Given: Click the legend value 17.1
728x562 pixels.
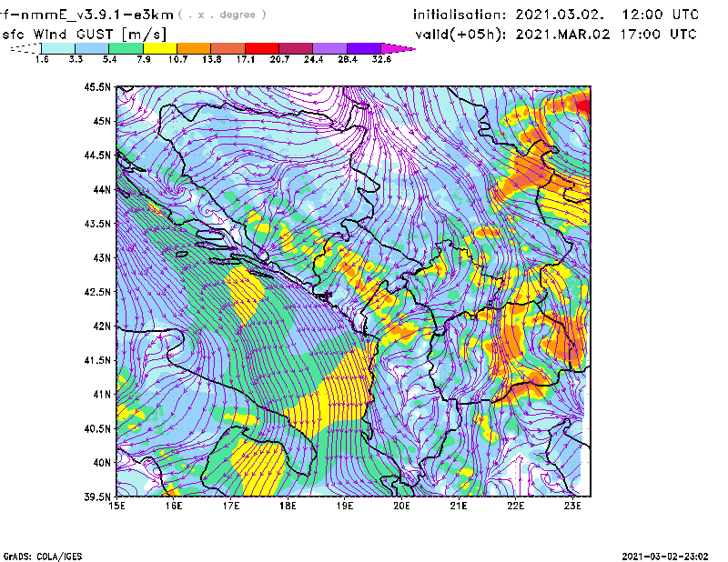Looking at the screenshot, I should [246, 59].
